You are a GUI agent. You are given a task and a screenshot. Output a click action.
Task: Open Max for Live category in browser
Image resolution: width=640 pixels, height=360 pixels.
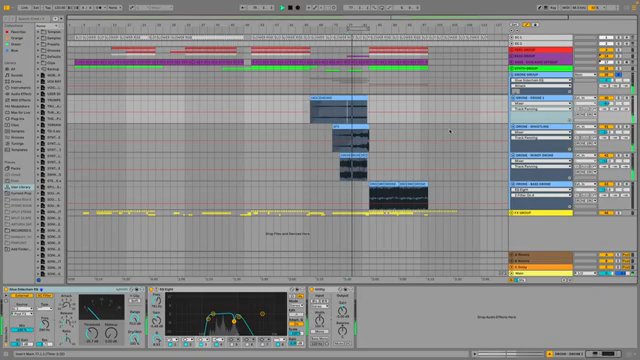20,113
